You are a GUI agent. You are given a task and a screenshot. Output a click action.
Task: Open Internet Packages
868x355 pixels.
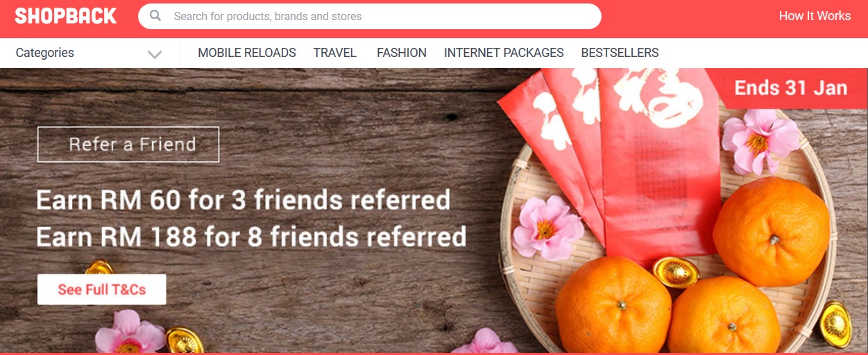click(x=504, y=53)
